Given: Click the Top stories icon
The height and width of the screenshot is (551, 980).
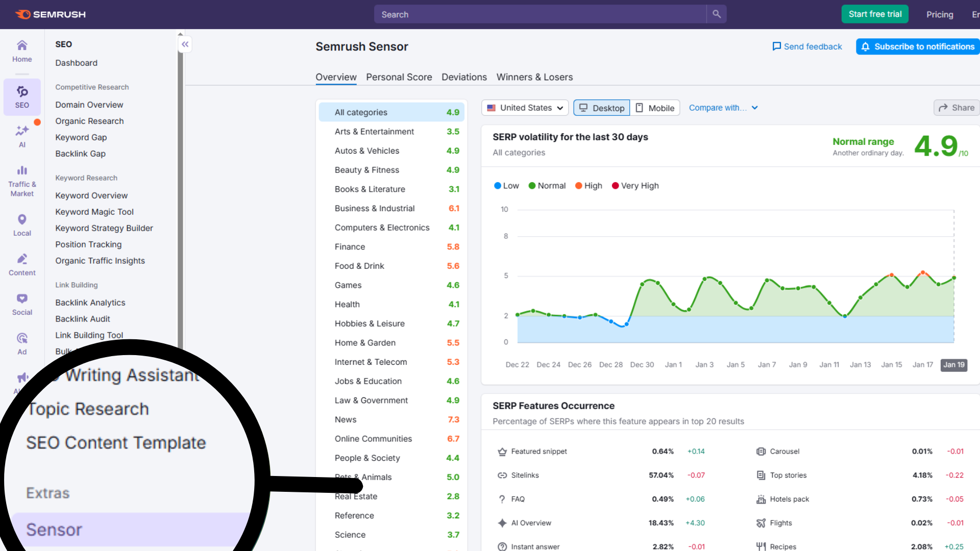Looking at the screenshot, I should (x=761, y=475).
